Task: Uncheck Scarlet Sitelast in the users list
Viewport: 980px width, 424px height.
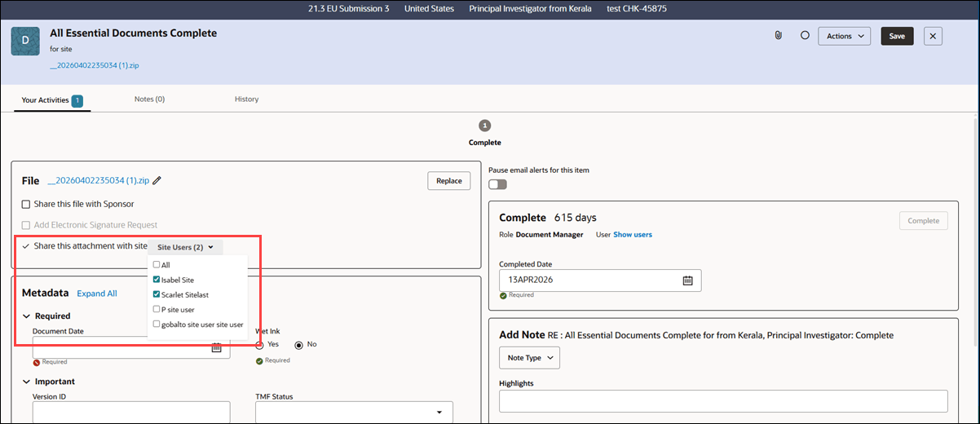Action: click(157, 294)
